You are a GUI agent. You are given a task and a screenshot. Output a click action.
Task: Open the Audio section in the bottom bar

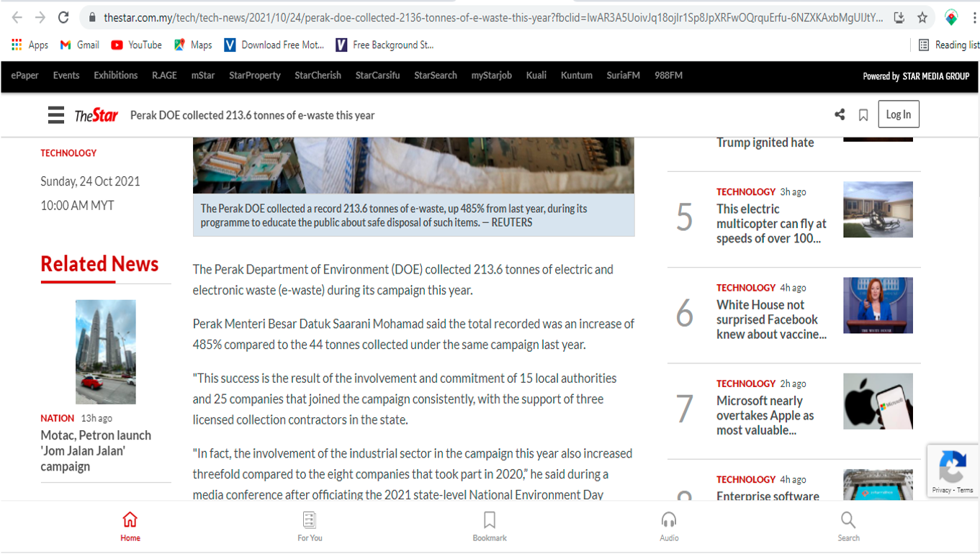point(669,527)
